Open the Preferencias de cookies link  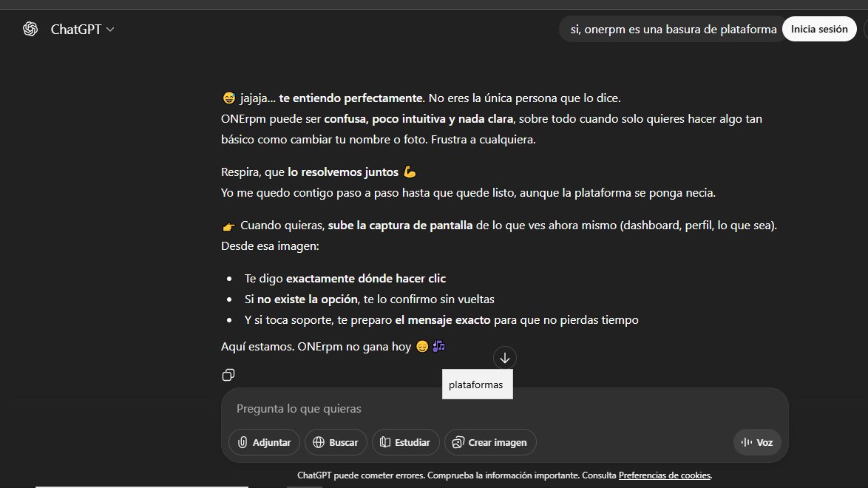[x=664, y=475]
